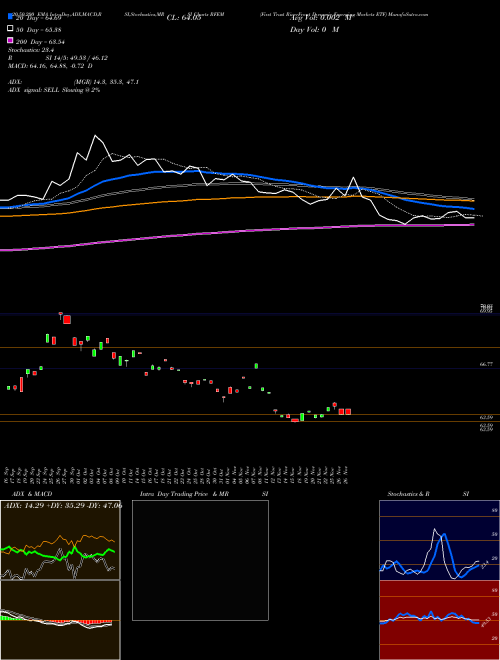Click the 'CL: 64.05' closing price label

coord(184,18)
